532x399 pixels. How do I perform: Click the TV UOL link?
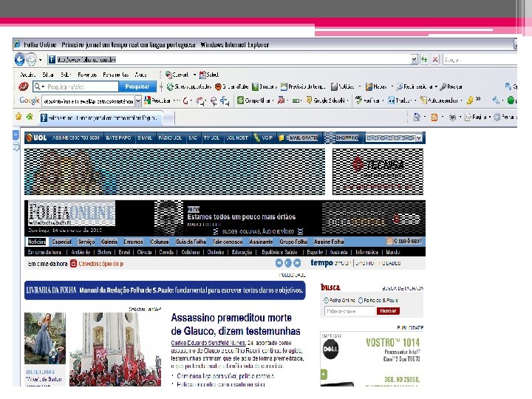tap(211, 137)
